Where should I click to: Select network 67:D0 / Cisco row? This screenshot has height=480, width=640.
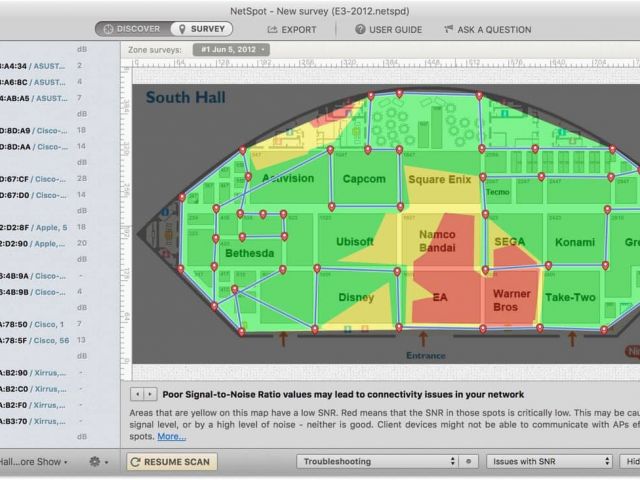point(60,195)
